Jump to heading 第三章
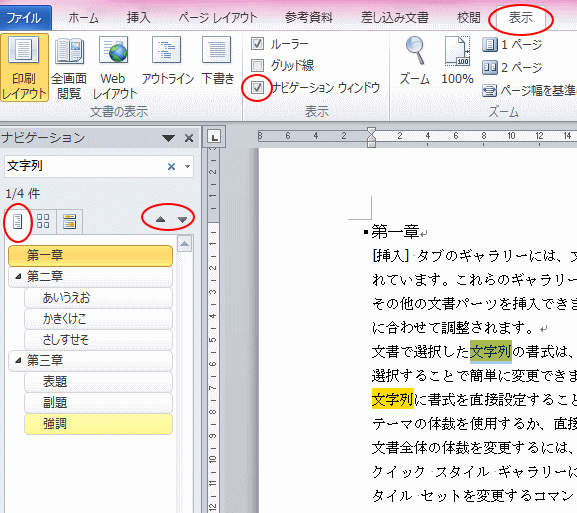This screenshot has width=577, height=513. [x=90, y=361]
